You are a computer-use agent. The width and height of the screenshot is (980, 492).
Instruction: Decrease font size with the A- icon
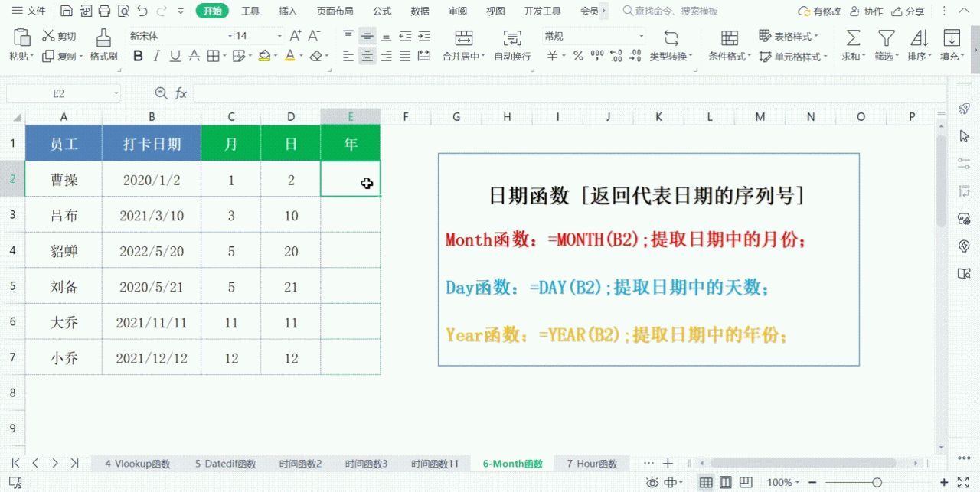click(x=314, y=36)
